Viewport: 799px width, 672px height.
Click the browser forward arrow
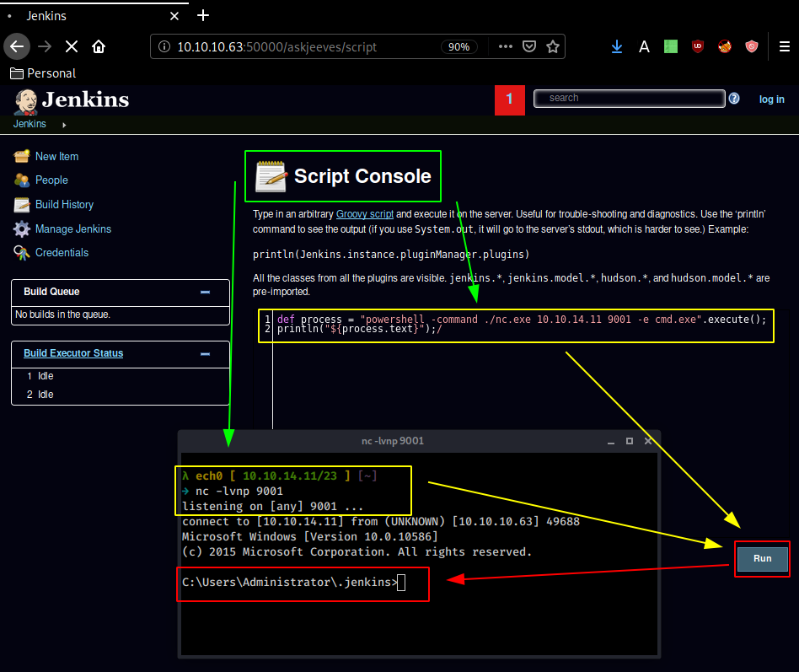pos(45,47)
